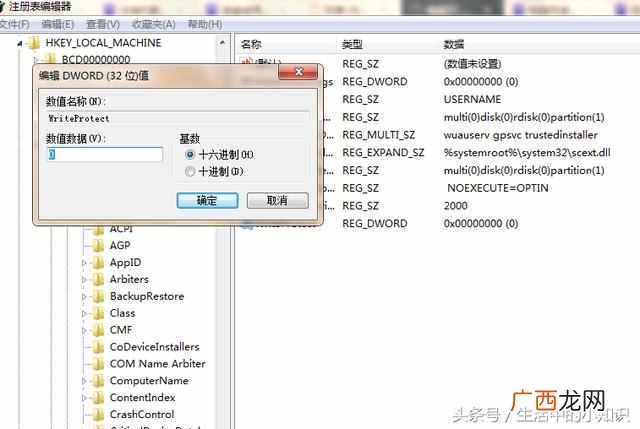Select the %systemroot%\system32\scext.dll value
Screen dimensions: 640x429
(x=527, y=153)
